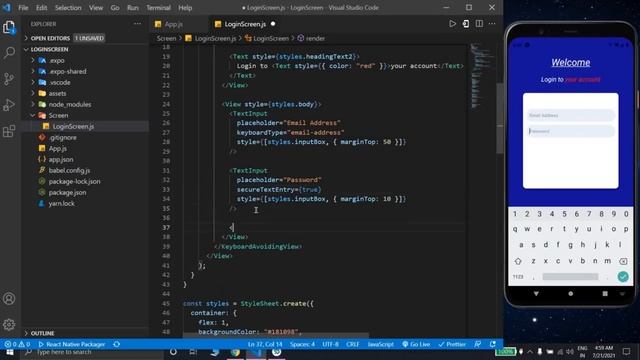The image size is (640, 360).
Task: Tap the phone home navigation circle
Action: pos(571,293)
